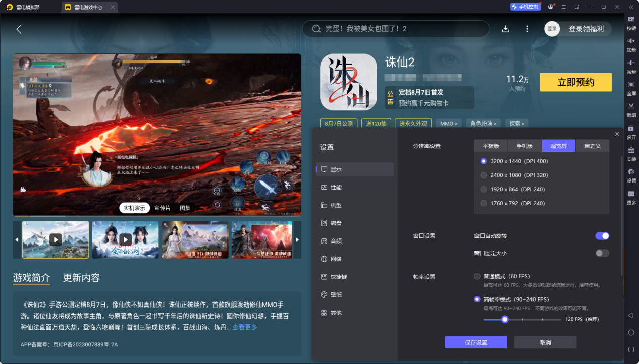Click the 保存设置 button

[x=476, y=342]
